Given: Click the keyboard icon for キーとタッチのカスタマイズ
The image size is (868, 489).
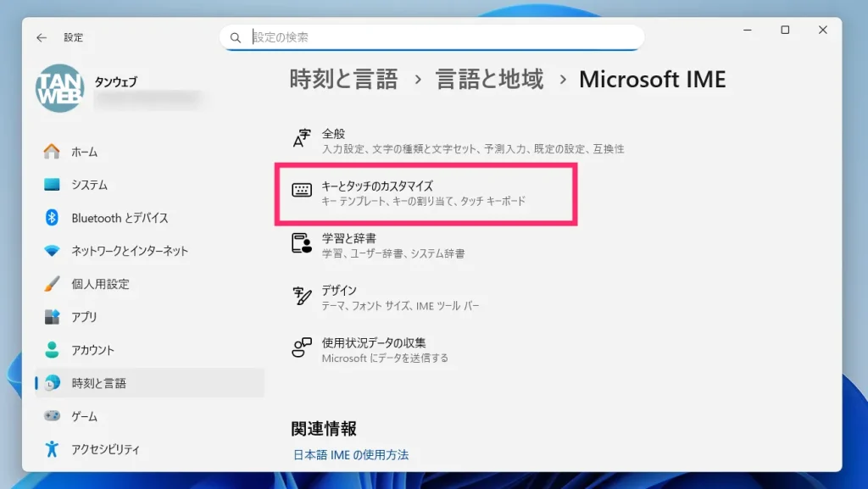Looking at the screenshot, I should tap(302, 191).
